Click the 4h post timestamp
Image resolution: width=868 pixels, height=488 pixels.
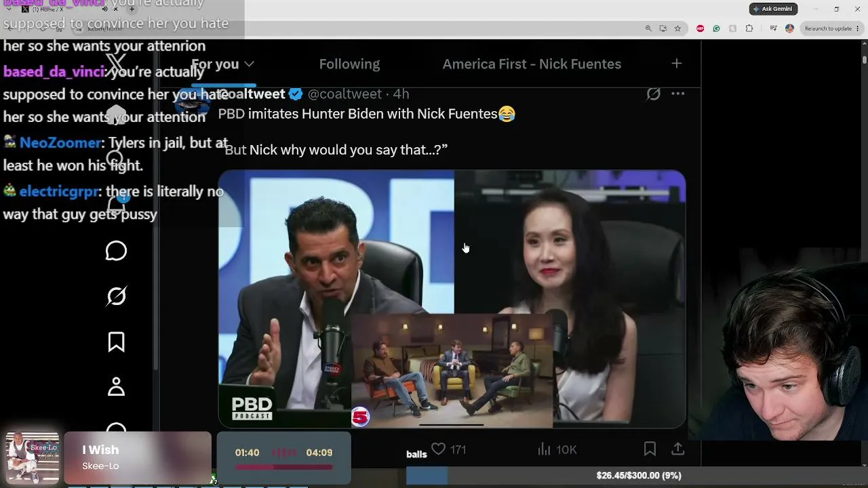(x=401, y=94)
